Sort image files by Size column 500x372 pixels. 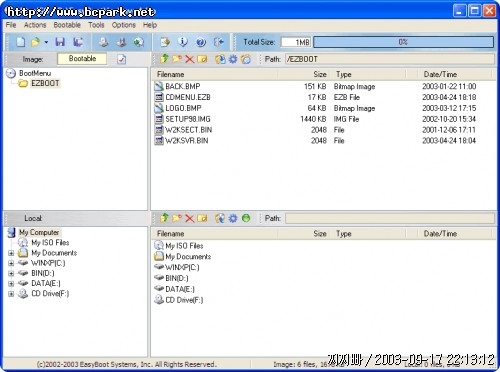(x=304, y=74)
